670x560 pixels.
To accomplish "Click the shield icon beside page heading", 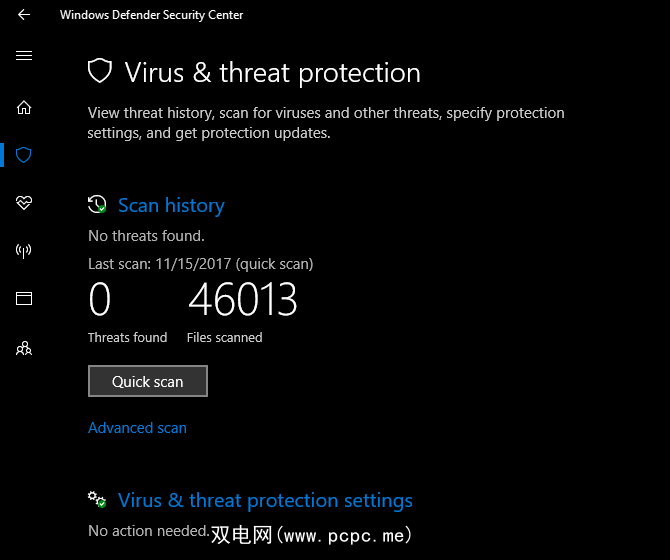I will pos(99,72).
